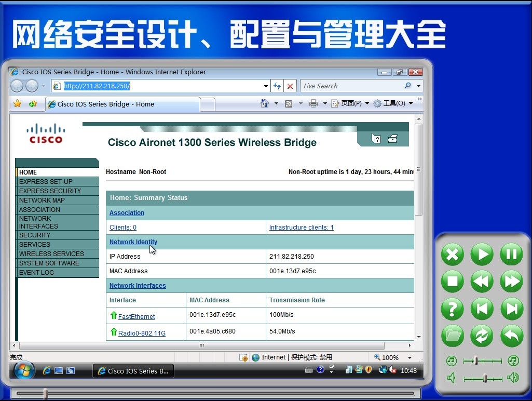This screenshot has height=401, width=532.
Task: Expand the Home button dropdown arrow
Action: 276,103
